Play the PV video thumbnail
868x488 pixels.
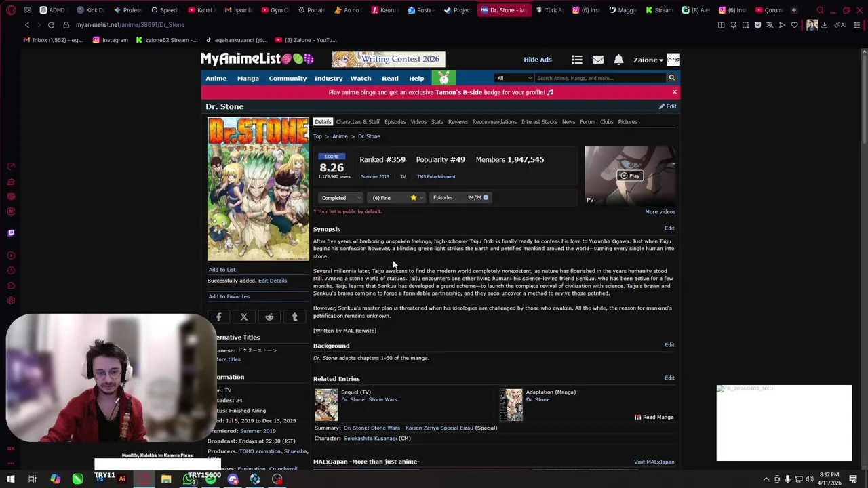click(x=630, y=176)
